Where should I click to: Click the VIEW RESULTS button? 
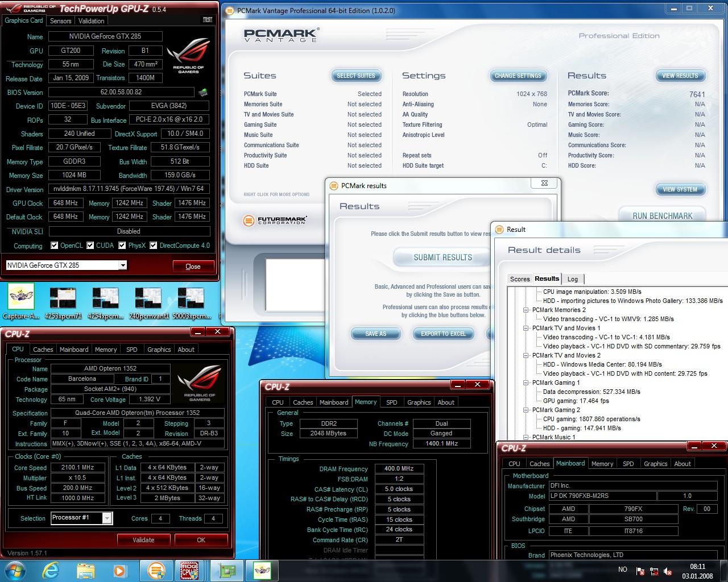point(680,76)
